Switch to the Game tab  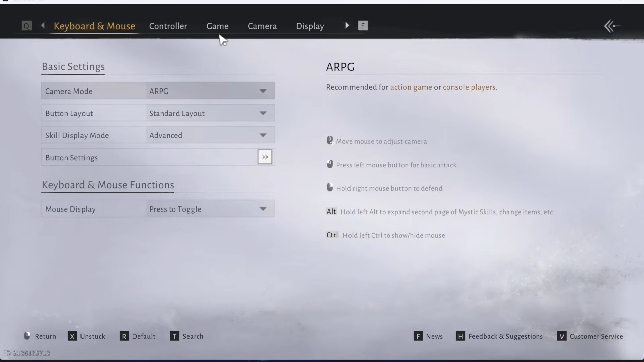pyautogui.click(x=217, y=26)
